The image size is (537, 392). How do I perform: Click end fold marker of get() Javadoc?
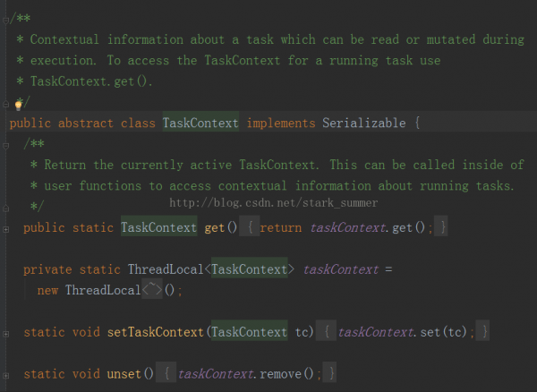5,209
